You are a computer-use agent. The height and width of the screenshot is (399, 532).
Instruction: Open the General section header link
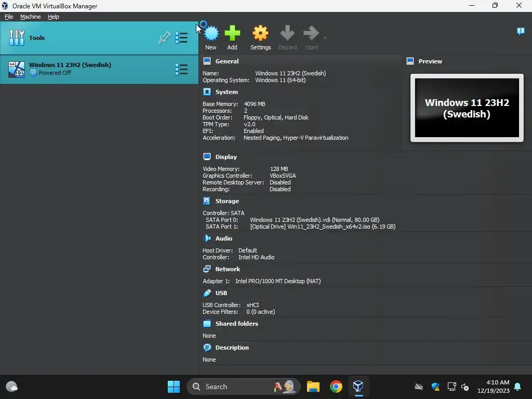(227, 61)
